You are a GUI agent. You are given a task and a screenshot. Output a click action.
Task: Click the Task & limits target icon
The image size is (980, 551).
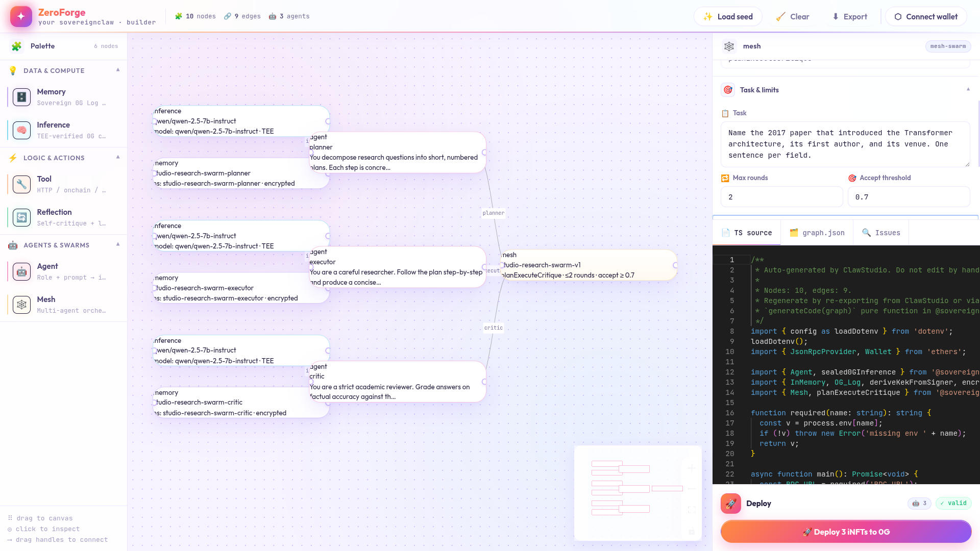coord(728,90)
